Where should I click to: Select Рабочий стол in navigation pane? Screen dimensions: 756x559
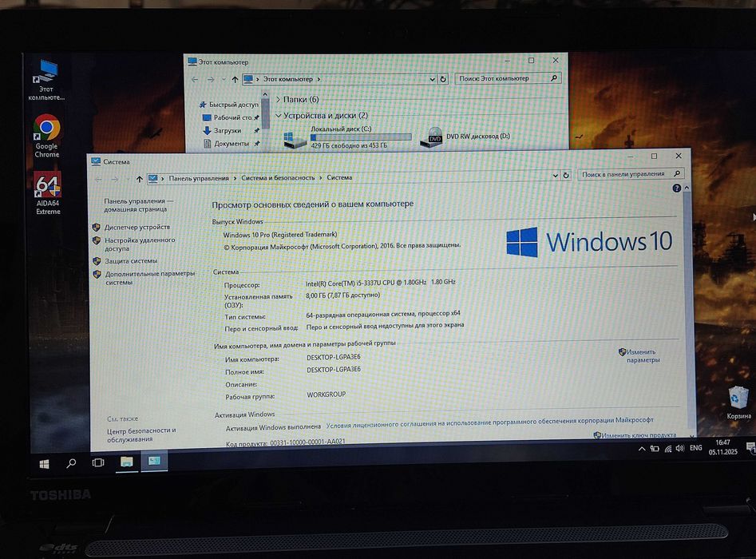(231, 117)
